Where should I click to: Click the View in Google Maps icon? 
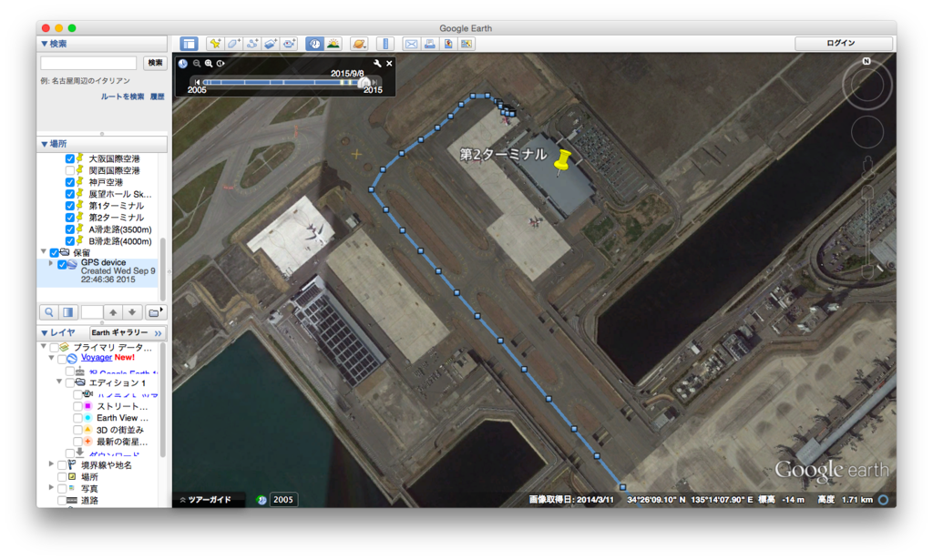466,44
